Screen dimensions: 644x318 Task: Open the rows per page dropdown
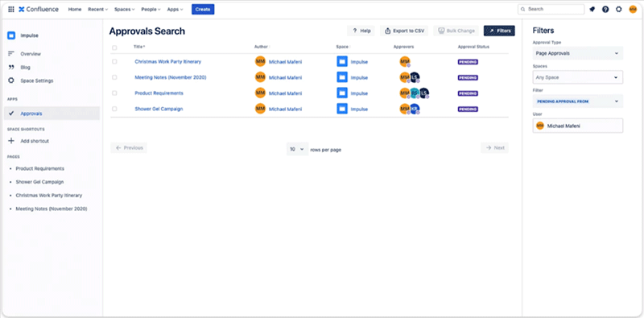click(297, 149)
